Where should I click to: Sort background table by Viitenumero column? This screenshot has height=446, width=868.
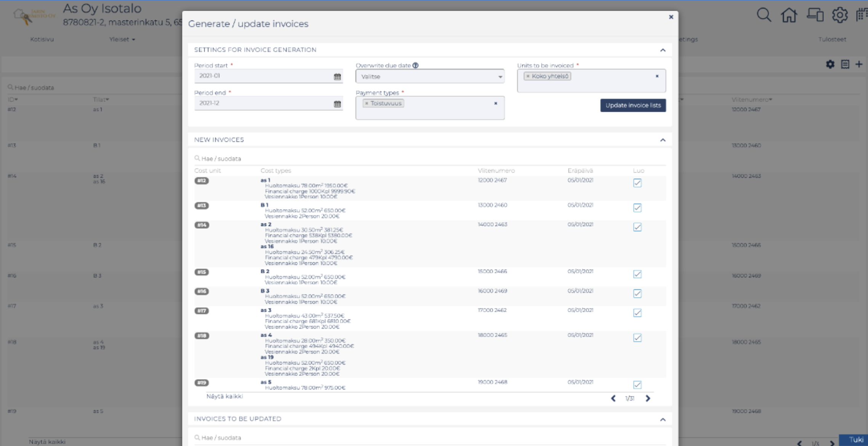coord(751,99)
